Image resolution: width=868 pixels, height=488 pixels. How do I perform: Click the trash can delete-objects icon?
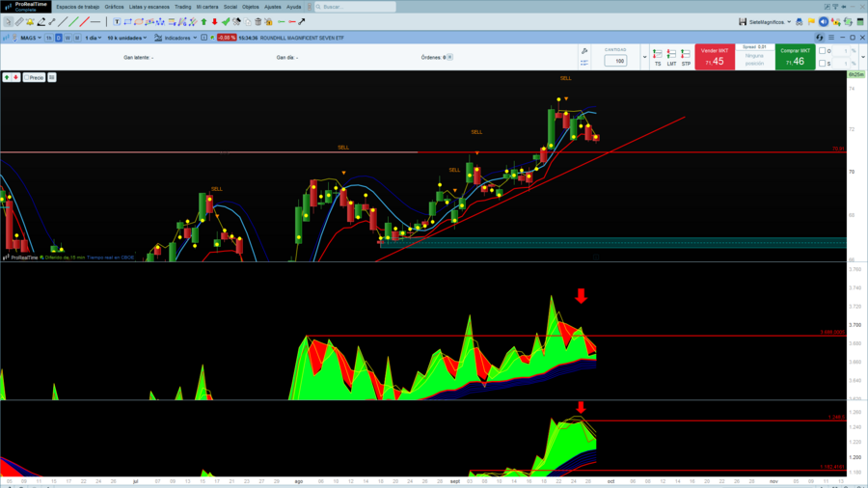coord(258,22)
